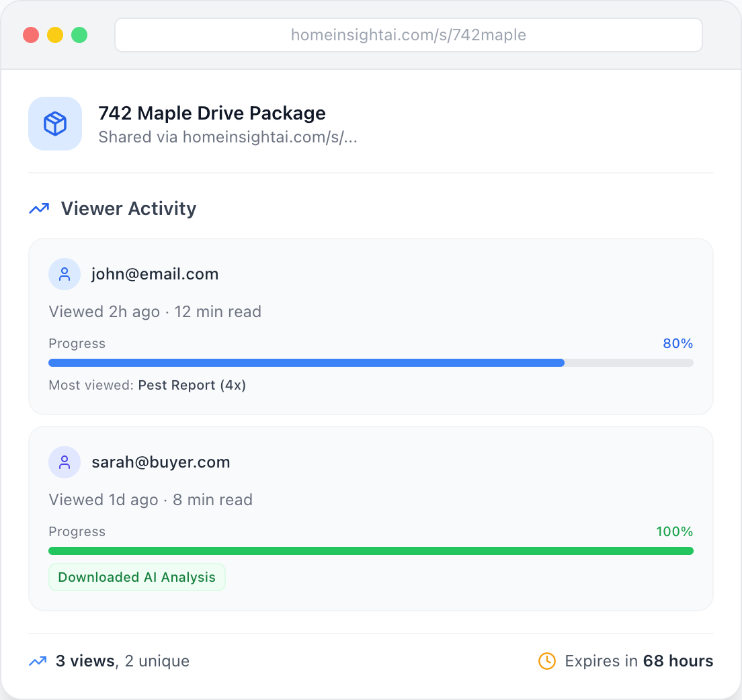The width and height of the screenshot is (742, 700).
Task: Click the blue package icon beside the title
Action: coord(54,124)
